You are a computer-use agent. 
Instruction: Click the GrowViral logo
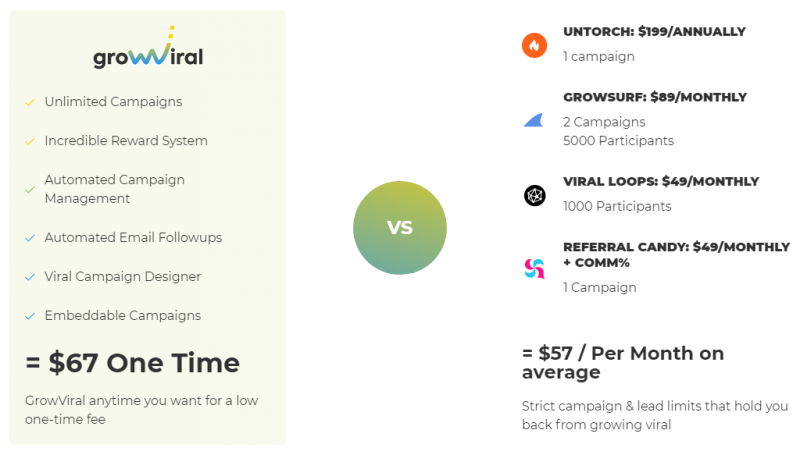148,47
